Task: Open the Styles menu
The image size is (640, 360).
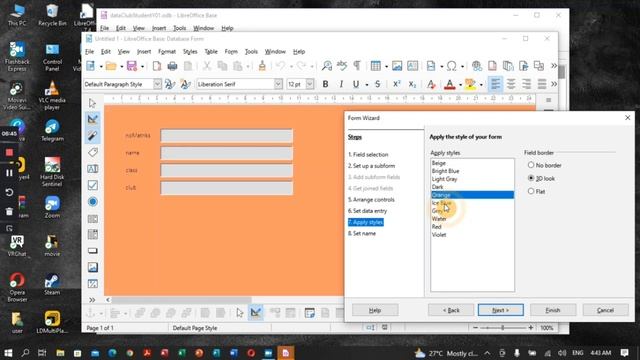Action: 190,51
